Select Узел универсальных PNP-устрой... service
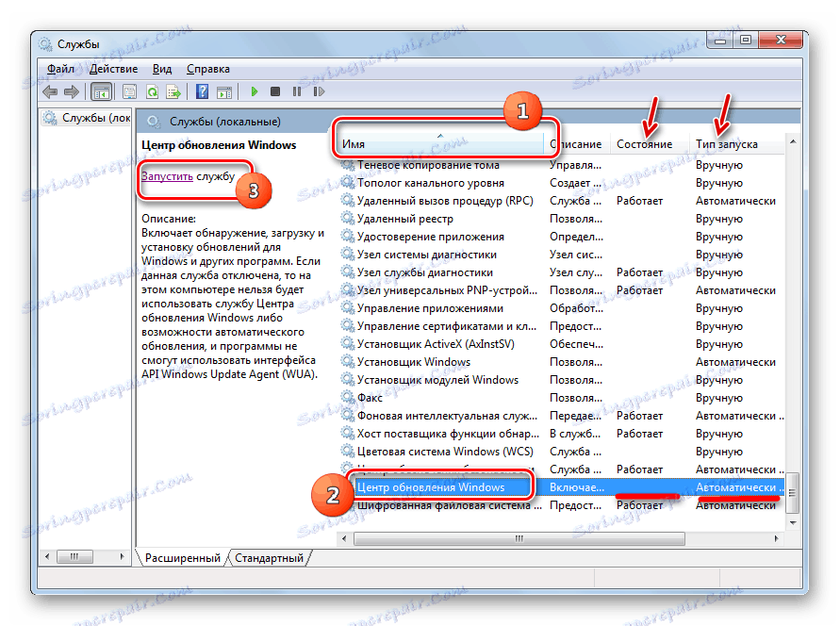 tap(447, 290)
